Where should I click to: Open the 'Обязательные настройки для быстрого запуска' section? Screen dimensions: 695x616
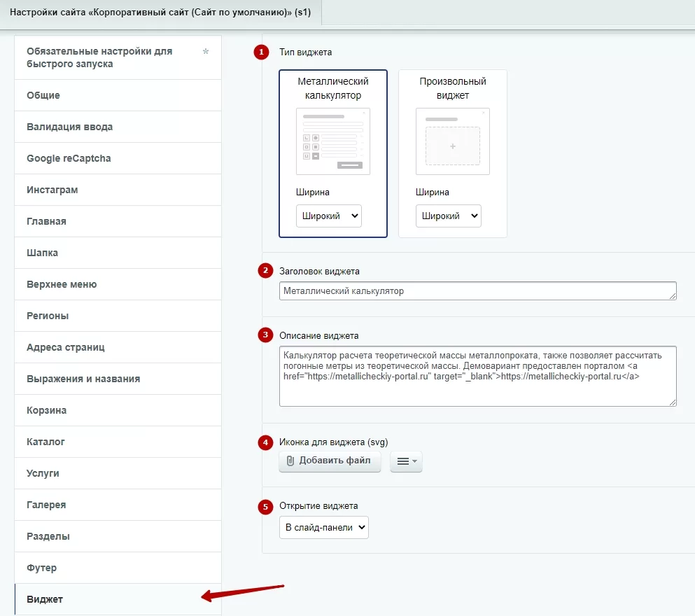[x=118, y=57]
